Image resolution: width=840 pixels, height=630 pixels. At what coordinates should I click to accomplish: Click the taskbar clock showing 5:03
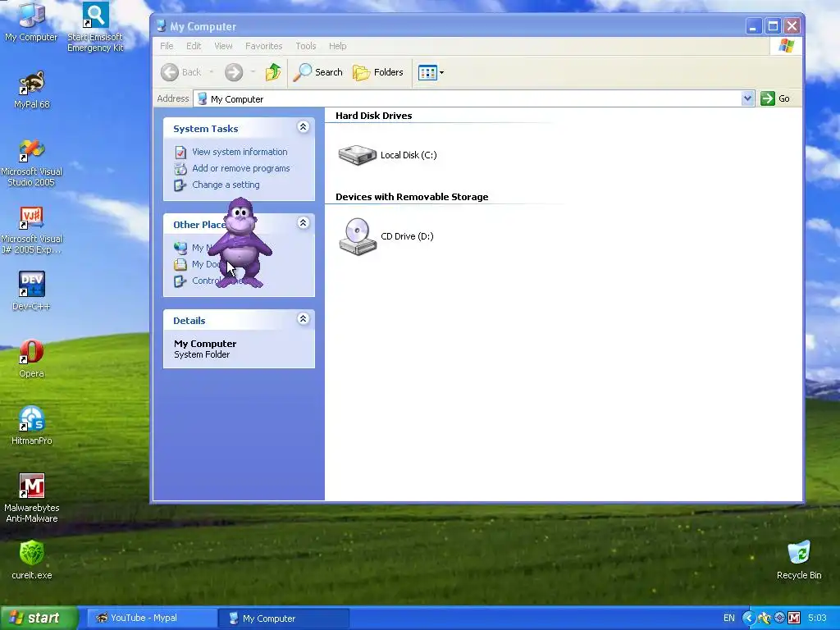pyautogui.click(x=817, y=618)
